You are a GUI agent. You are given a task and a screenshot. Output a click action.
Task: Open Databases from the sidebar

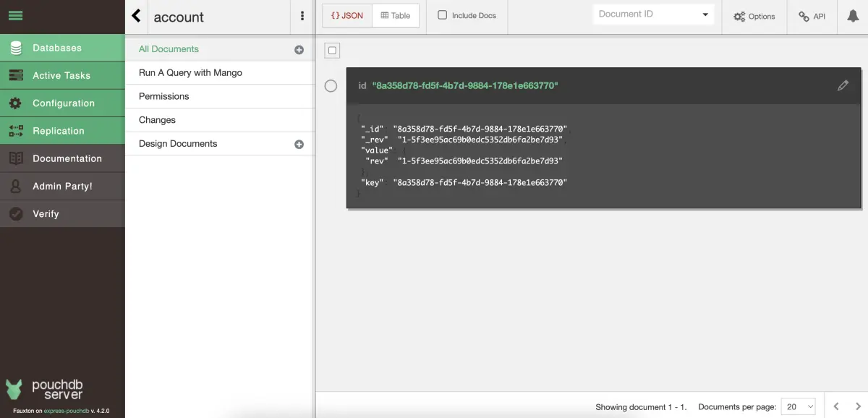coord(62,48)
